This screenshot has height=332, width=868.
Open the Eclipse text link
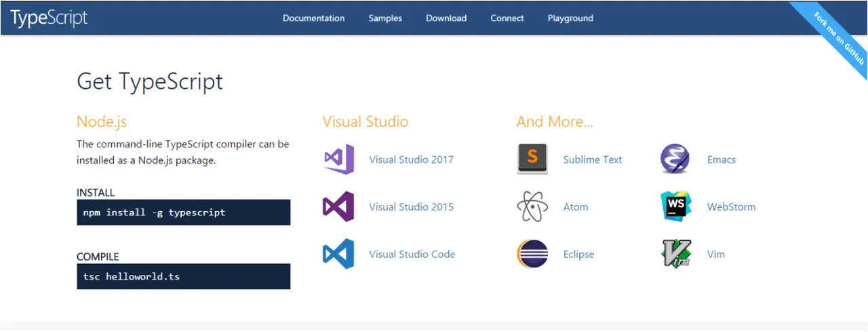pos(578,254)
